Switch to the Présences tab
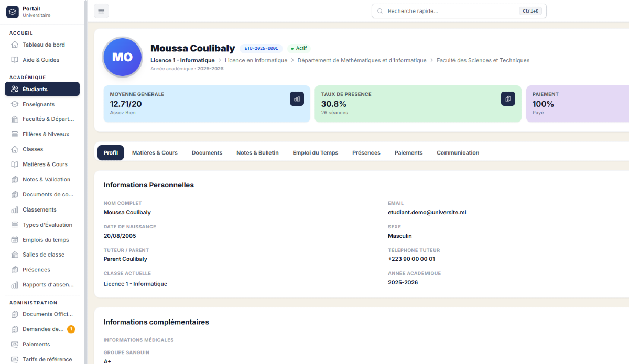 (x=366, y=153)
